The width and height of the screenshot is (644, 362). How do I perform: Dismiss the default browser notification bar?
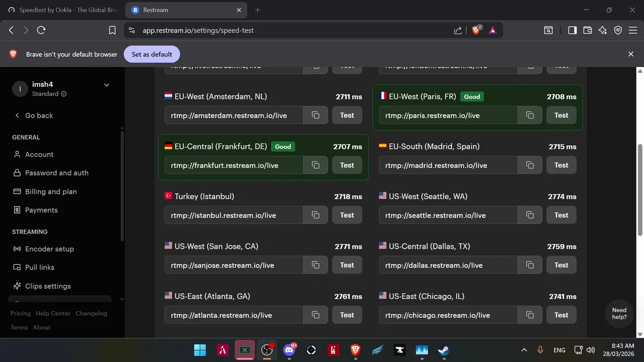tap(631, 54)
